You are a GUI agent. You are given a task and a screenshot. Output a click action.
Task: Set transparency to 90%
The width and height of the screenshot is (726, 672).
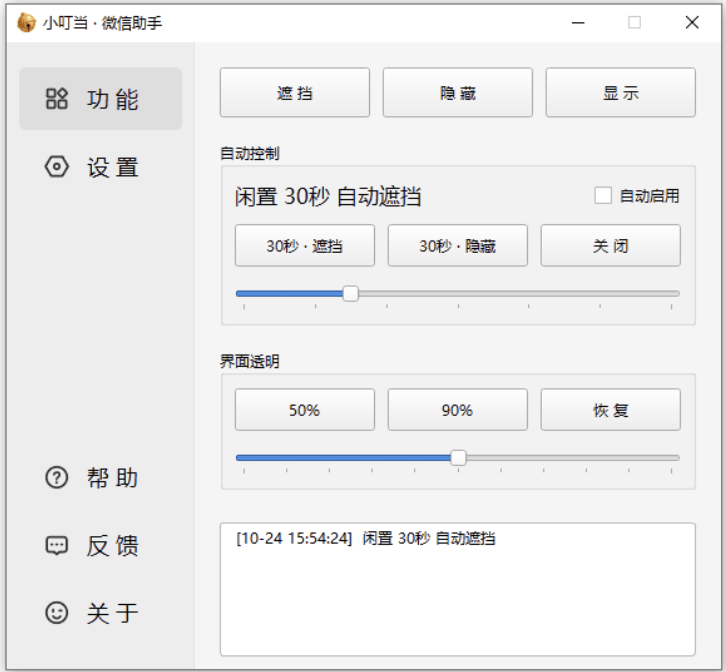click(x=457, y=410)
